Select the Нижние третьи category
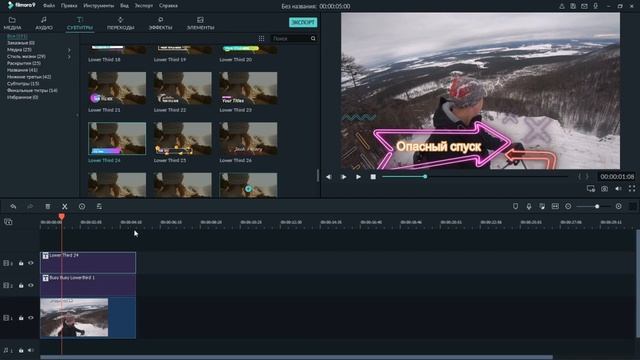 (x=29, y=77)
